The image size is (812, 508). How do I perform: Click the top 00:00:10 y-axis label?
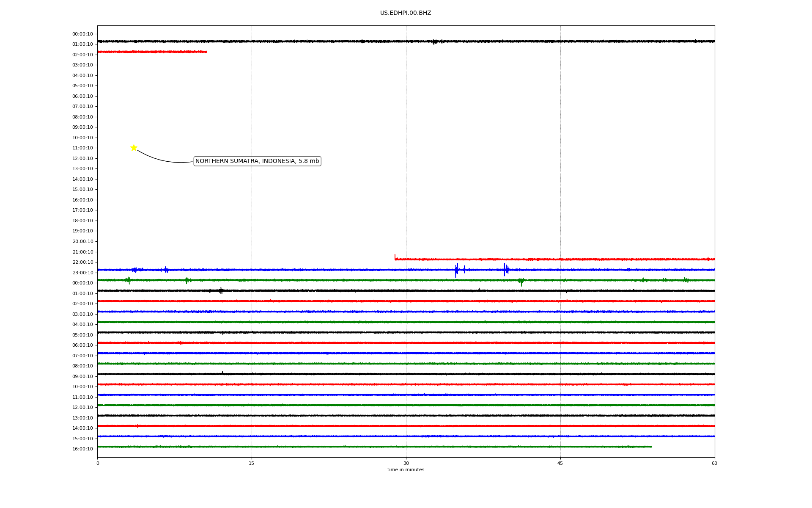pos(82,34)
